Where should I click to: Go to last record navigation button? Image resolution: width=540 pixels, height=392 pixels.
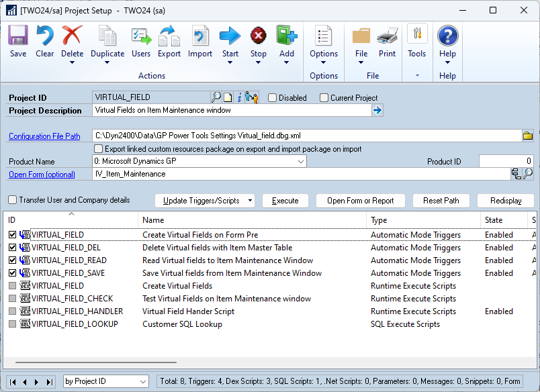click(50, 382)
